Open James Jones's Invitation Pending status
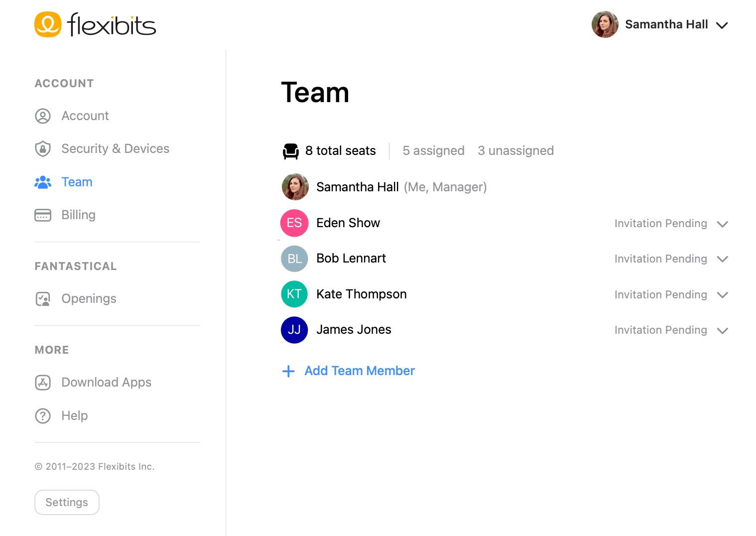 660,330
